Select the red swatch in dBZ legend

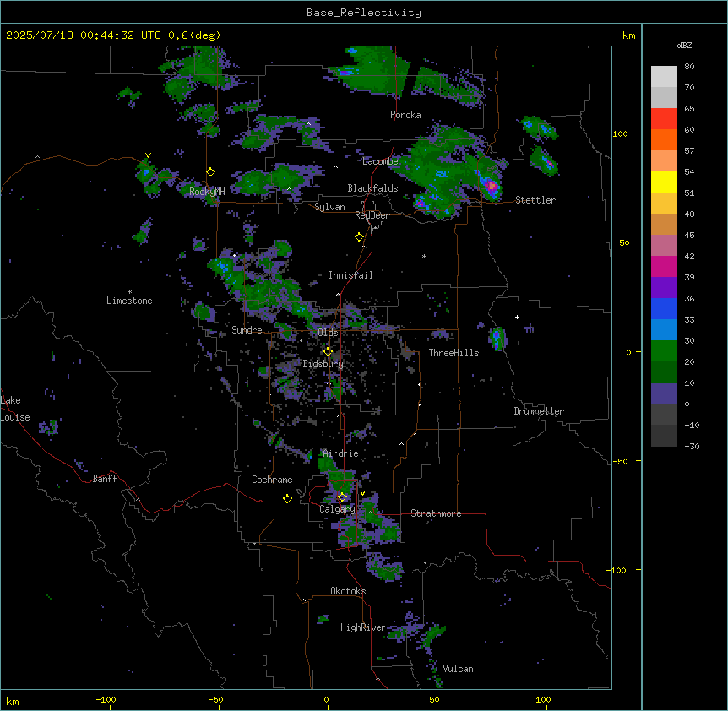(x=664, y=119)
